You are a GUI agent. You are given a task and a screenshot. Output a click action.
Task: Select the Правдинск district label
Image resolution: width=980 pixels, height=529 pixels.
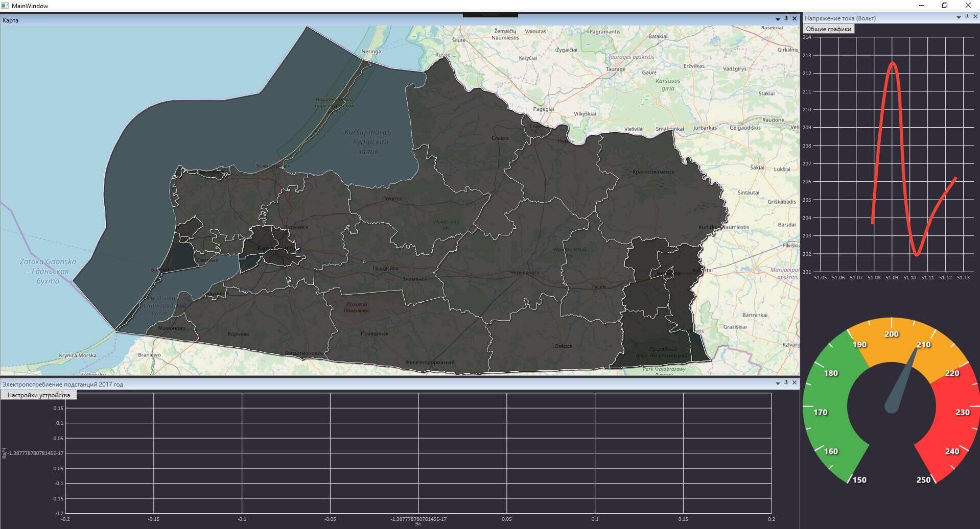pyautogui.click(x=375, y=333)
